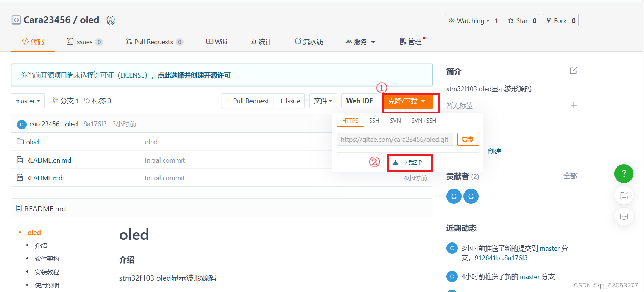Jump to 软件架构 in README outline
Viewport: 644px width, 292px height.
click(47, 259)
